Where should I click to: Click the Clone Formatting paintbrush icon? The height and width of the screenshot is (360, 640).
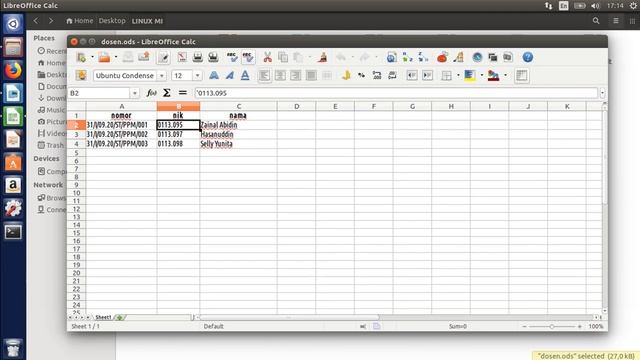coord(323,57)
